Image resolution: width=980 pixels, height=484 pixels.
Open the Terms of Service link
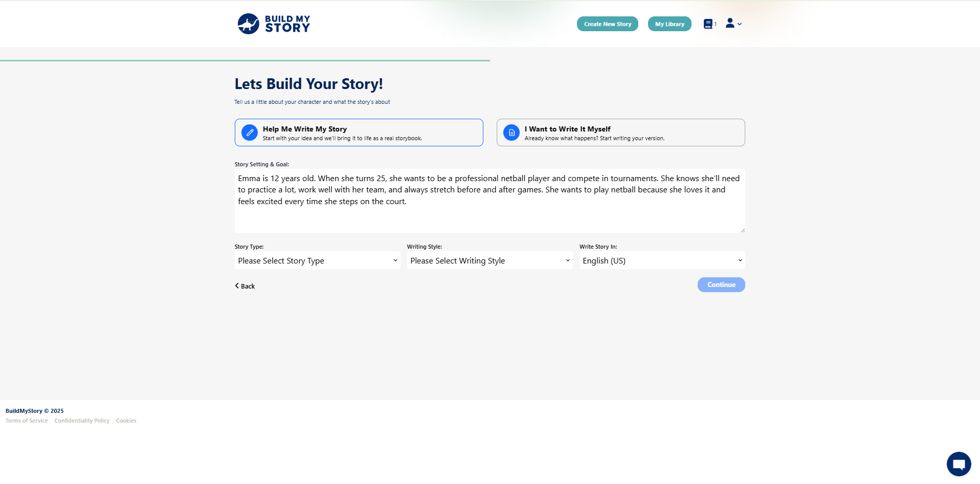click(x=27, y=421)
